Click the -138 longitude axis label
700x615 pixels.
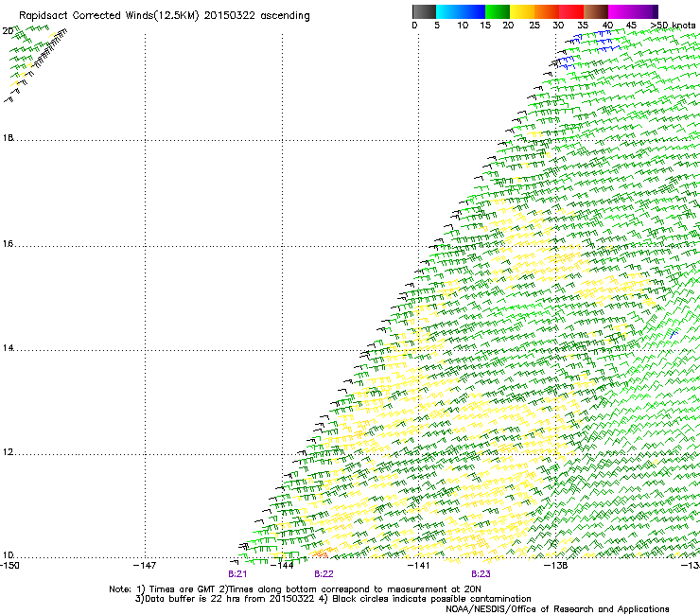click(556, 566)
